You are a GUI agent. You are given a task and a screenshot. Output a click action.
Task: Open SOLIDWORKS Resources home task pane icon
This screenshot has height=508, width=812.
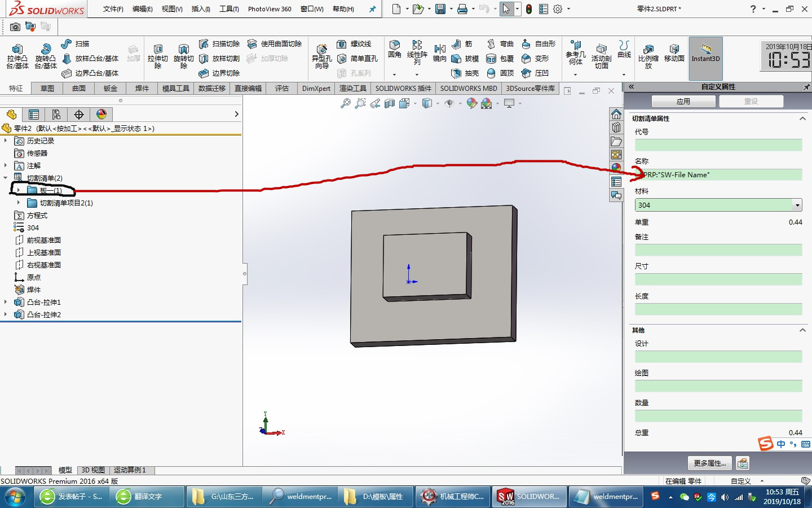pos(616,115)
